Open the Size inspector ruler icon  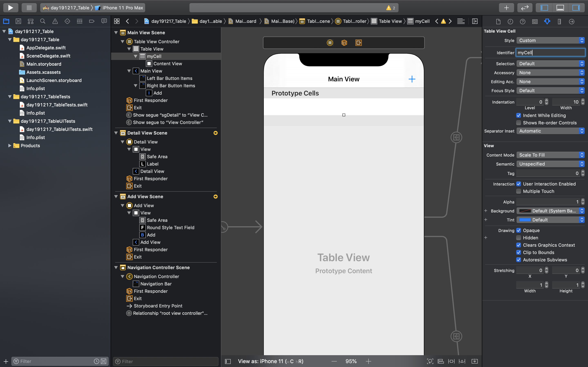coord(559,22)
